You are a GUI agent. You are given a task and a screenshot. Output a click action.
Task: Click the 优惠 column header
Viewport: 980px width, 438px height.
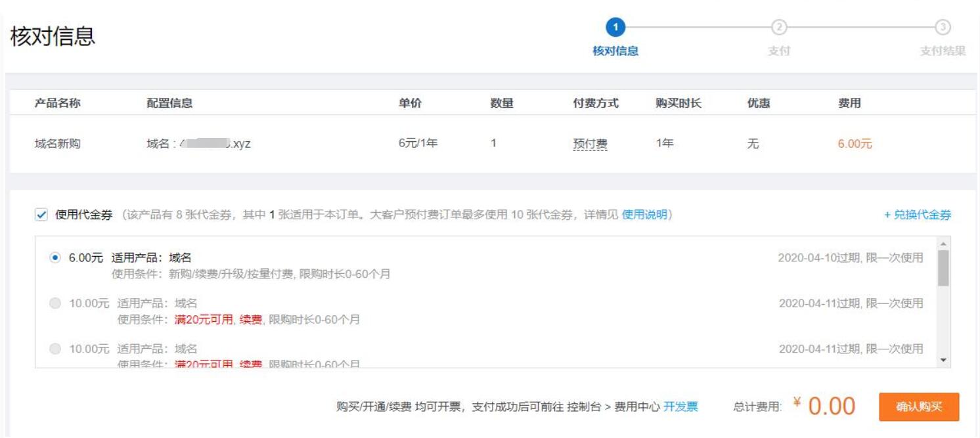759,103
